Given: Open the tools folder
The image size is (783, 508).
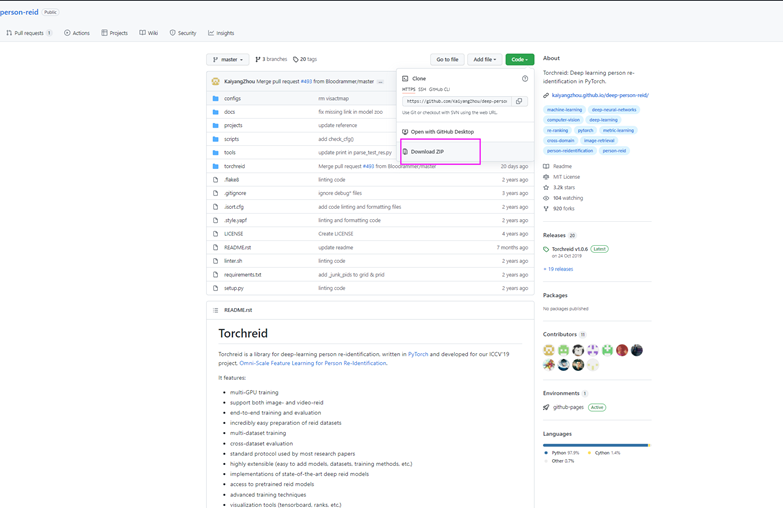Looking at the screenshot, I should [x=230, y=152].
